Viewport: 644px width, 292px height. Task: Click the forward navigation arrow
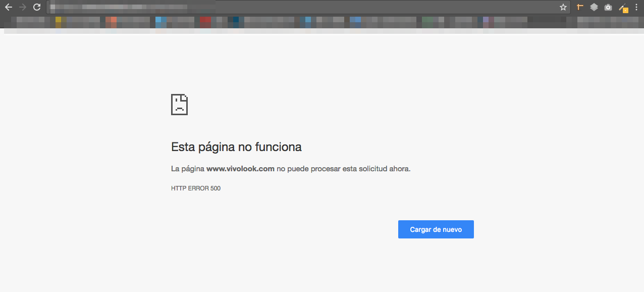22,7
